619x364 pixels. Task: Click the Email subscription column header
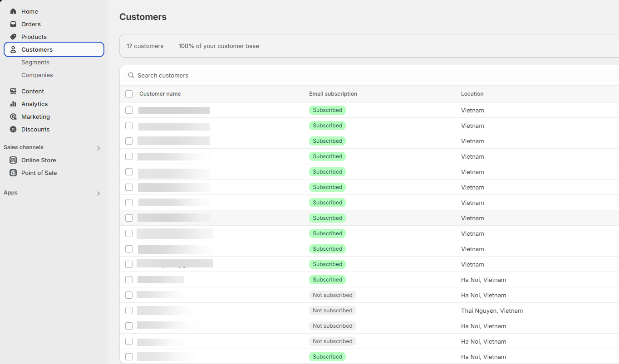coord(333,94)
